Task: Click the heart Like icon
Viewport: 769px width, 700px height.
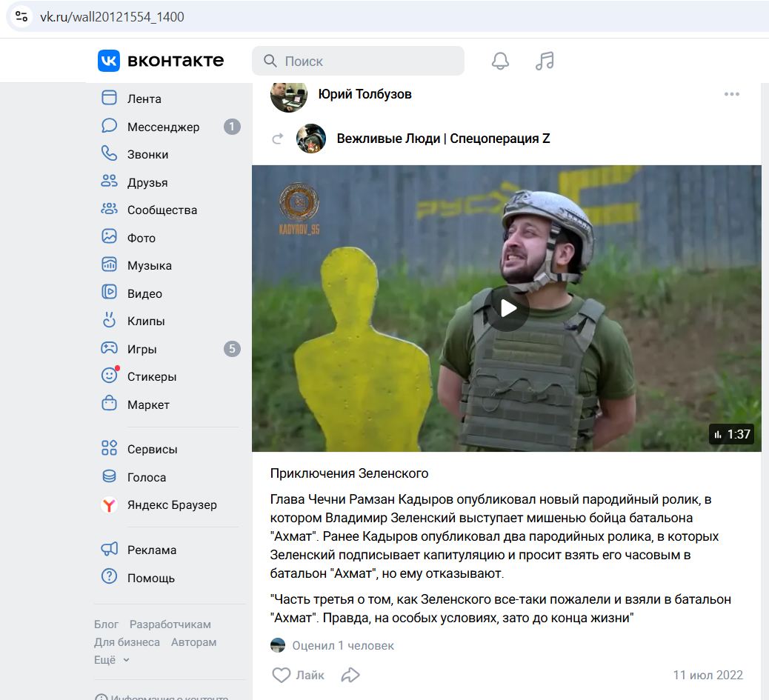Action: pyautogui.click(x=281, y=675)
